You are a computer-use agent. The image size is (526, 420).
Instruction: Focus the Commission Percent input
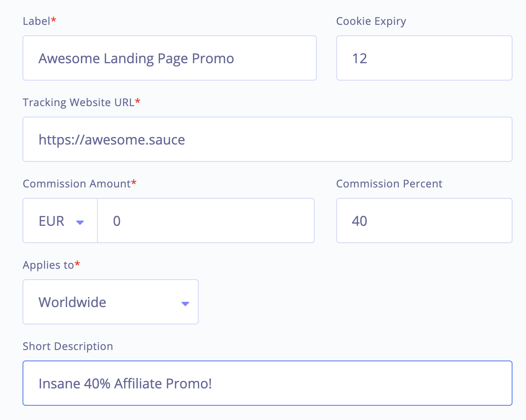tap(424, 221)
